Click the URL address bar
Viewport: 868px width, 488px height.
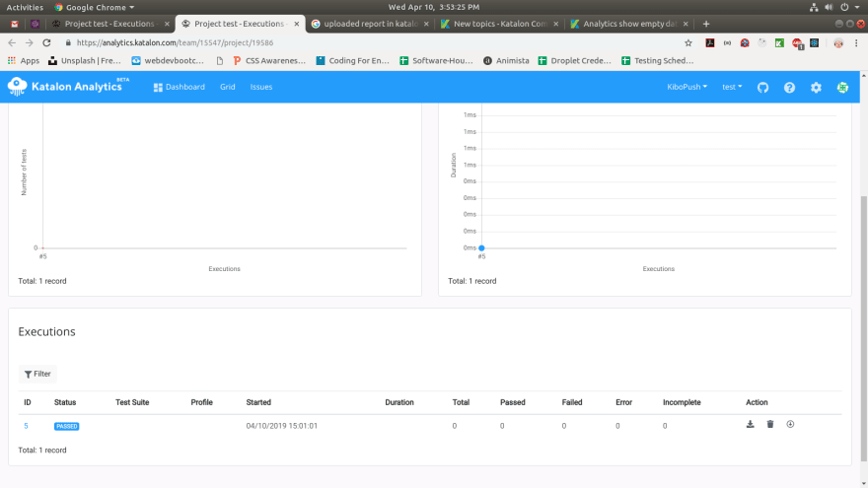(x=376, y=42)
